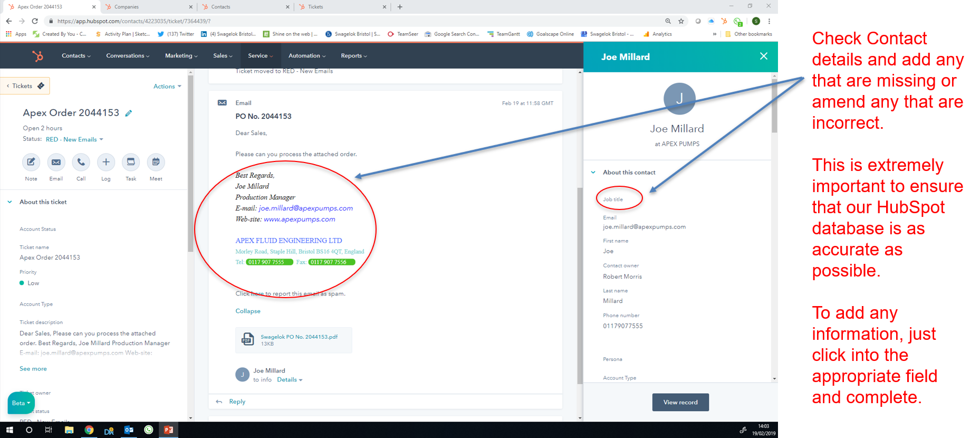This screenshot has height=438, width=980.
Task: Collapse the email body
Action: coord(248,311)
